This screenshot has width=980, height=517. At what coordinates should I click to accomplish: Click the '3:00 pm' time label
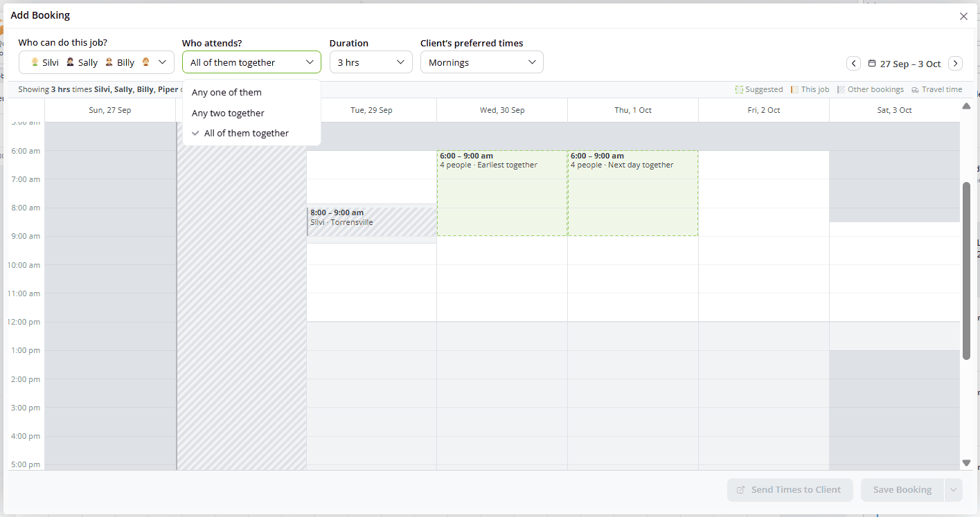click(x=25, y=408)
